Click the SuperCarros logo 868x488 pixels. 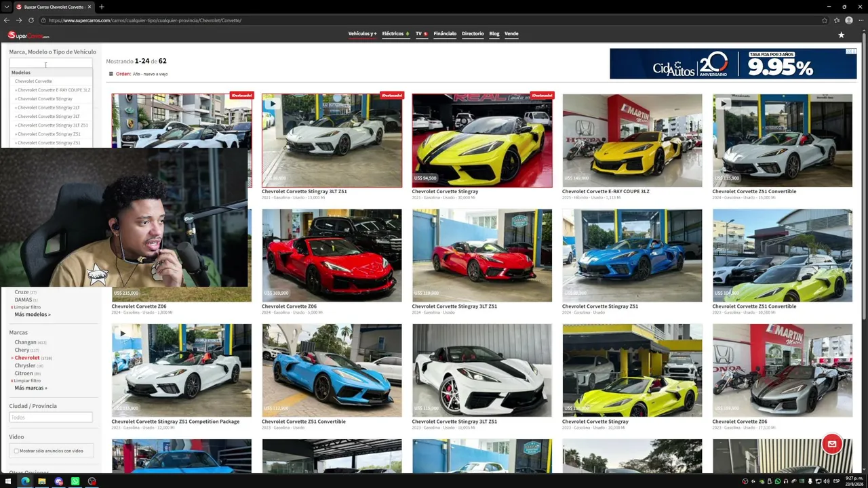[28, 35]
